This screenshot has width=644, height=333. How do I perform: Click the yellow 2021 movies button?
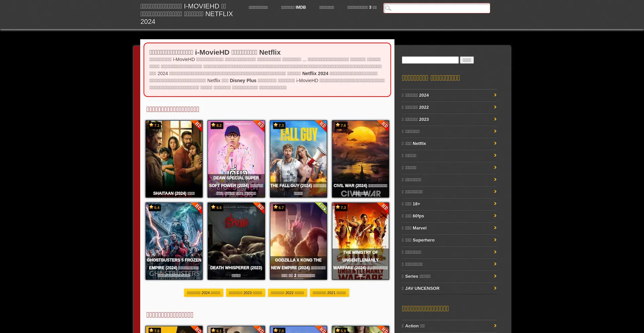pyautogui.click(x=329, y=293)
